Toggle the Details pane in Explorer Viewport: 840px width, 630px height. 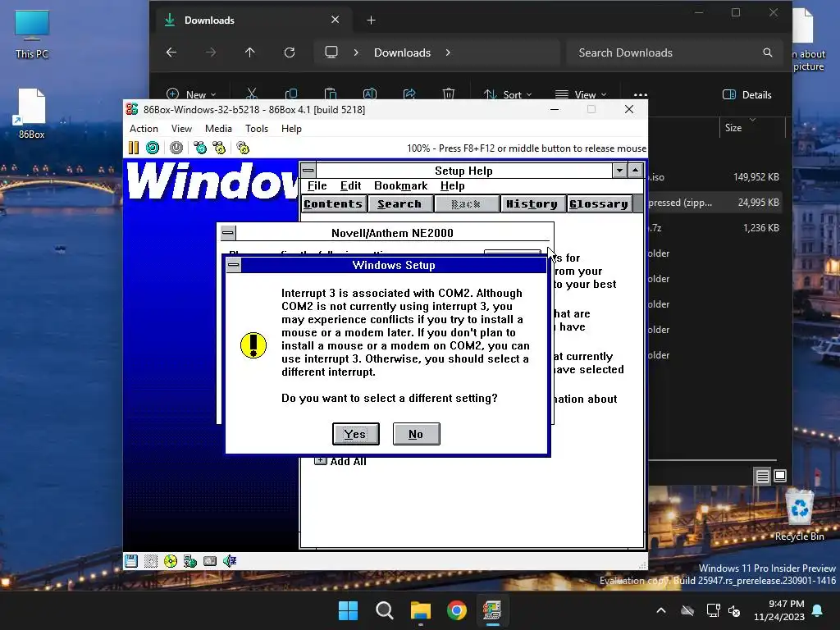pyautogui.click(x=747, y=95)
